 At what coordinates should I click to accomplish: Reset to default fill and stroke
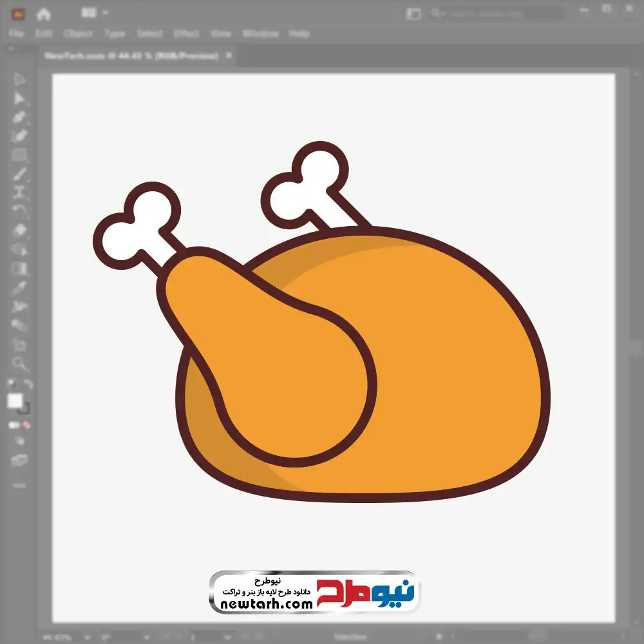(x=11, y=384)
